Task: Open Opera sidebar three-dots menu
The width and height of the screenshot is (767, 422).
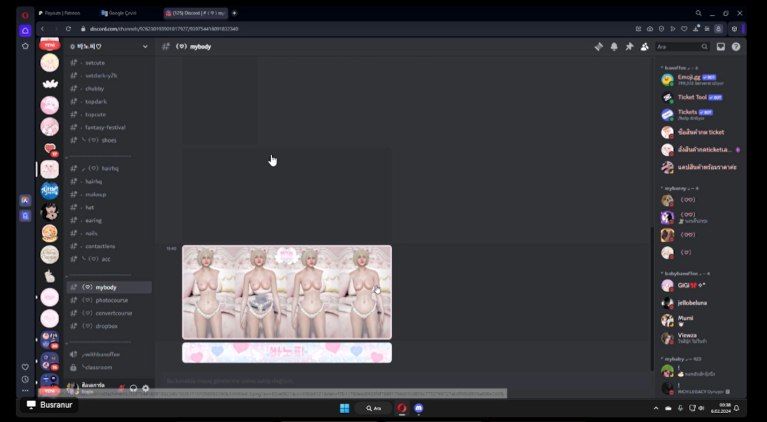Action: point(25,391)
